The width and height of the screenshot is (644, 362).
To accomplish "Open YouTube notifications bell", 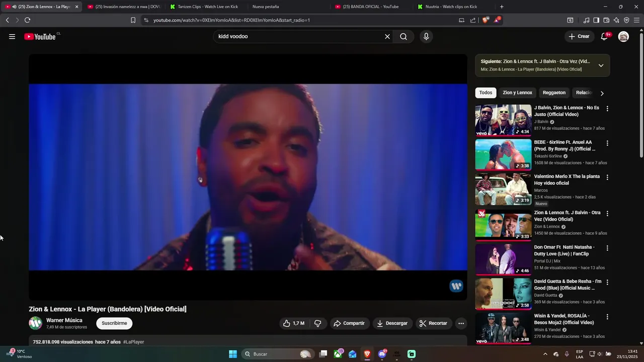I will pyautogui.click(x=605, y=36).
